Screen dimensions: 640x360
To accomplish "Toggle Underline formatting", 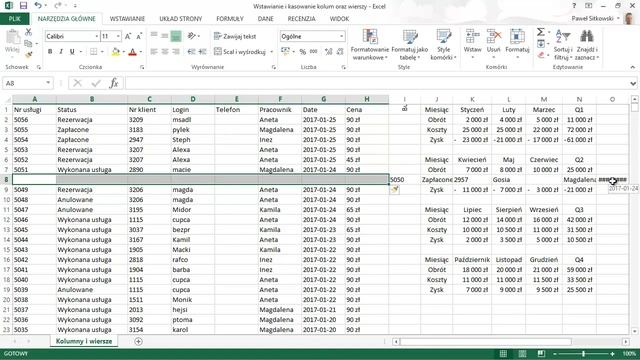I will click(72, 52).
